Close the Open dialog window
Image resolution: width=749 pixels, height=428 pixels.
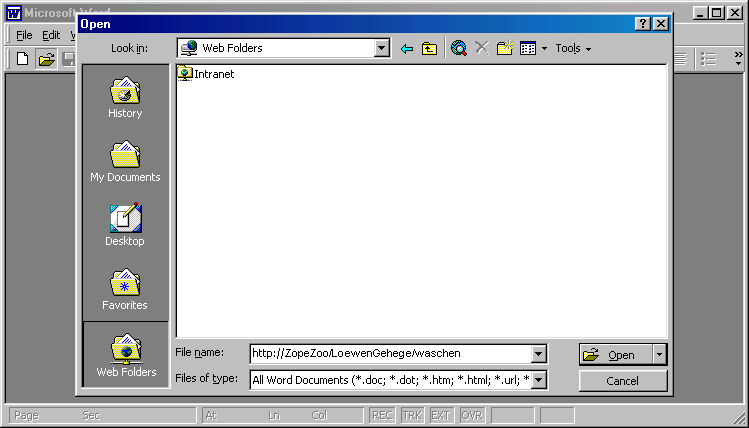660,23
